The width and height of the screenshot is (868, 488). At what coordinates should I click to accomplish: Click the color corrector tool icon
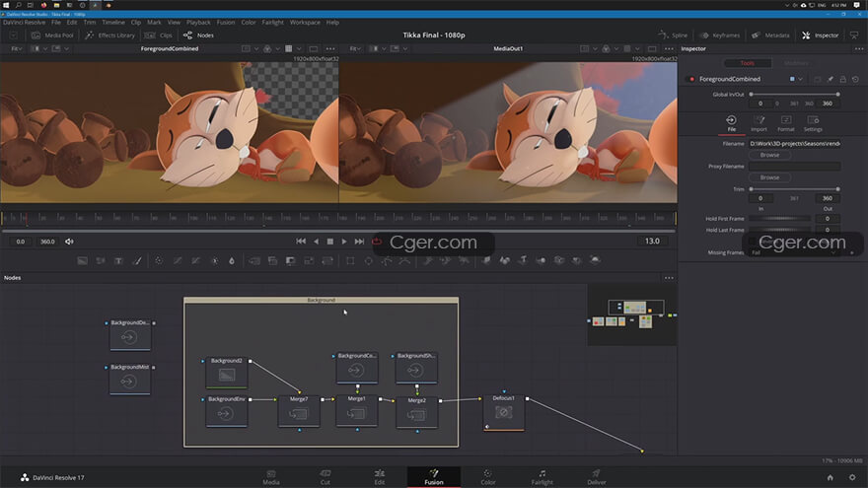[159, 260]
